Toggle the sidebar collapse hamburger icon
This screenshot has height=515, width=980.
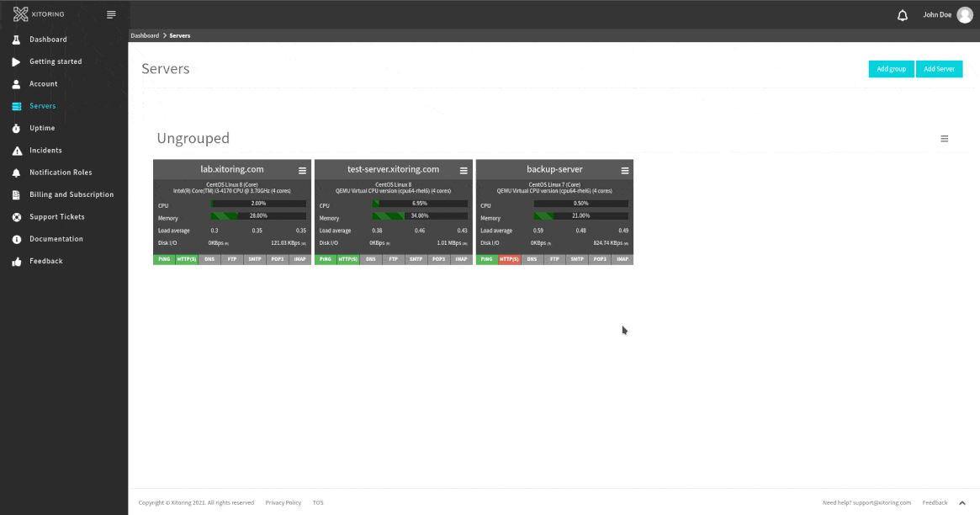tap(111, 14)
